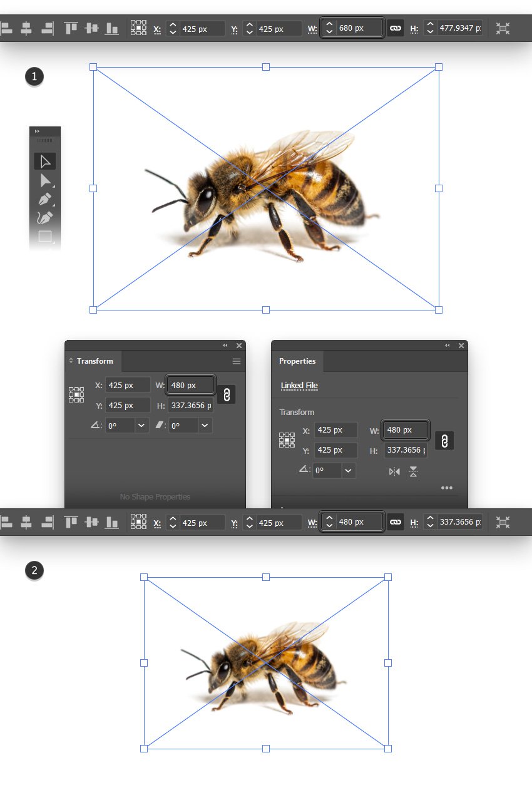Open More Options dots in Properties panel

point(446,488)
